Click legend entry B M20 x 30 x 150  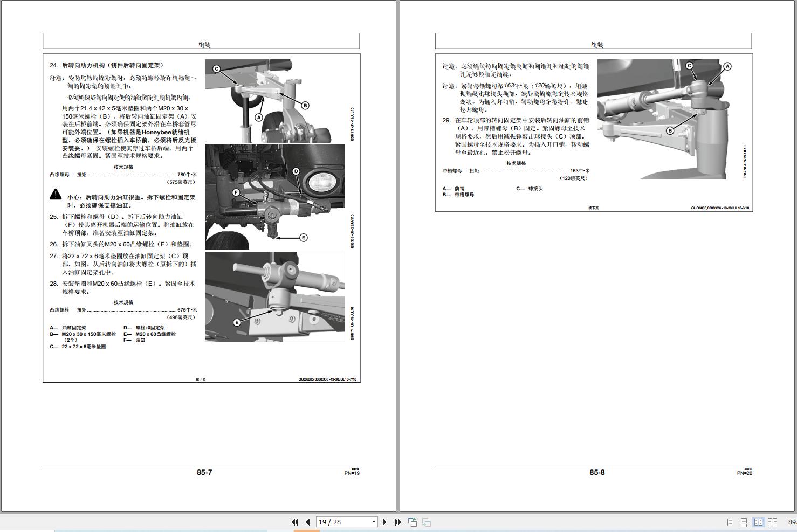pos(83,337)
